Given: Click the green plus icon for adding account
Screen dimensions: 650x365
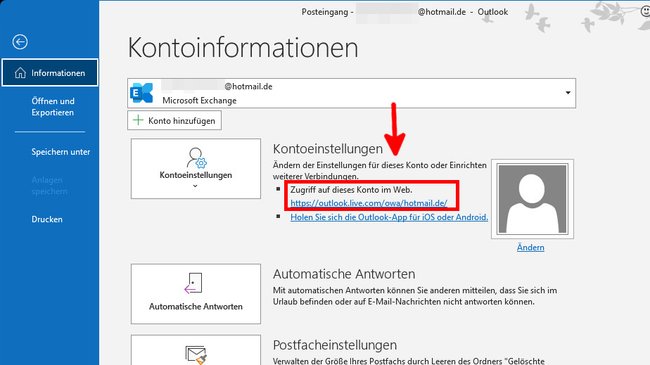Looking at the screenshot, I should pos(138,120).
